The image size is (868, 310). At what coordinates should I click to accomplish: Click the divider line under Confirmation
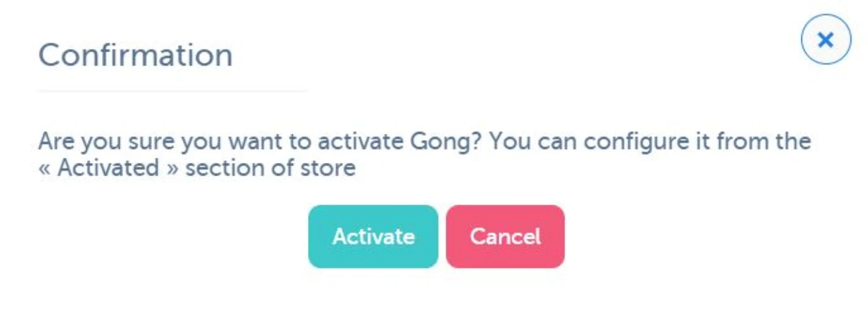point(172,91)
